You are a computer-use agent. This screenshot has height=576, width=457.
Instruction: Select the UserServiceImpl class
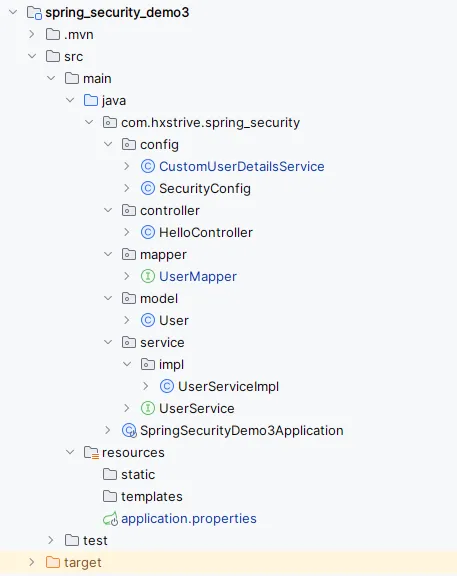pos(228,386)
